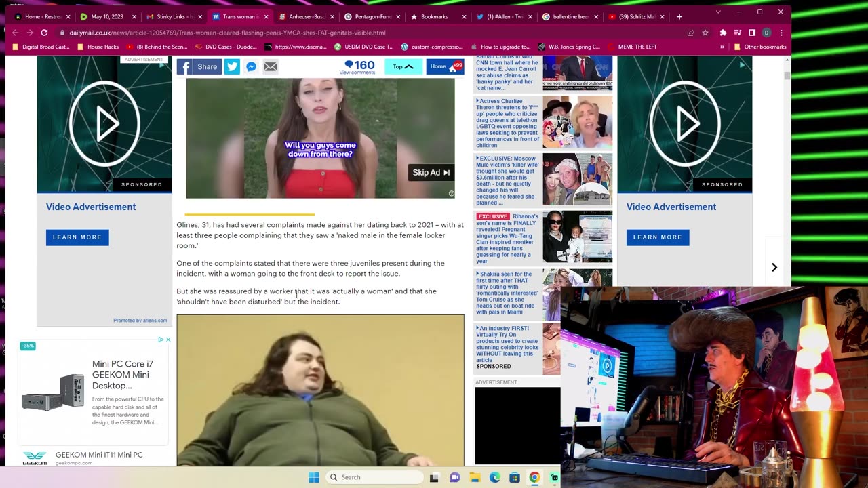Open the 'DVD Cases - Duode...' bookmark
The height and width of the screenshot is (488, 868).
226,47
